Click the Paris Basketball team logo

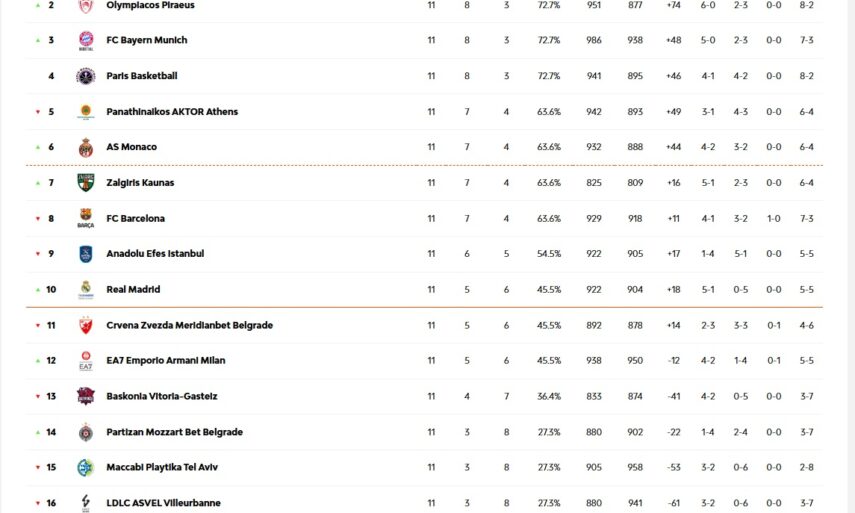pos(85,76)
